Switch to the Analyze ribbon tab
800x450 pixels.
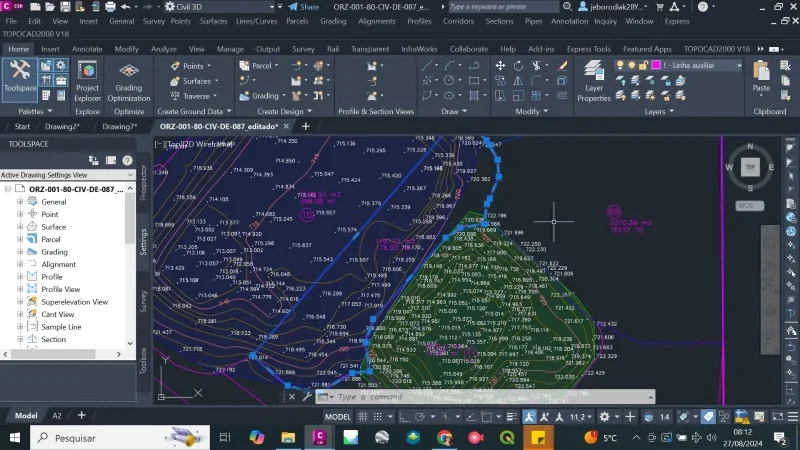coord(164,49)
